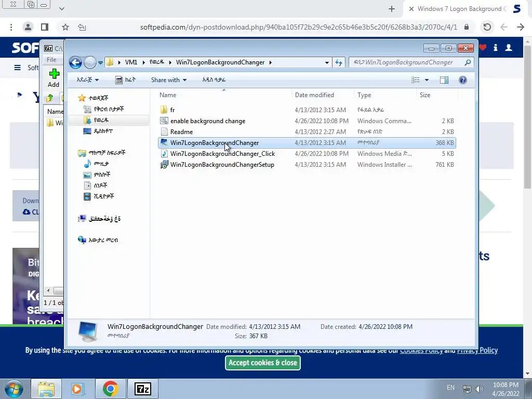Select the Readme text file icon
This screenshot has width=532, height=399.
pyautogui.click(x=164, y=131)
